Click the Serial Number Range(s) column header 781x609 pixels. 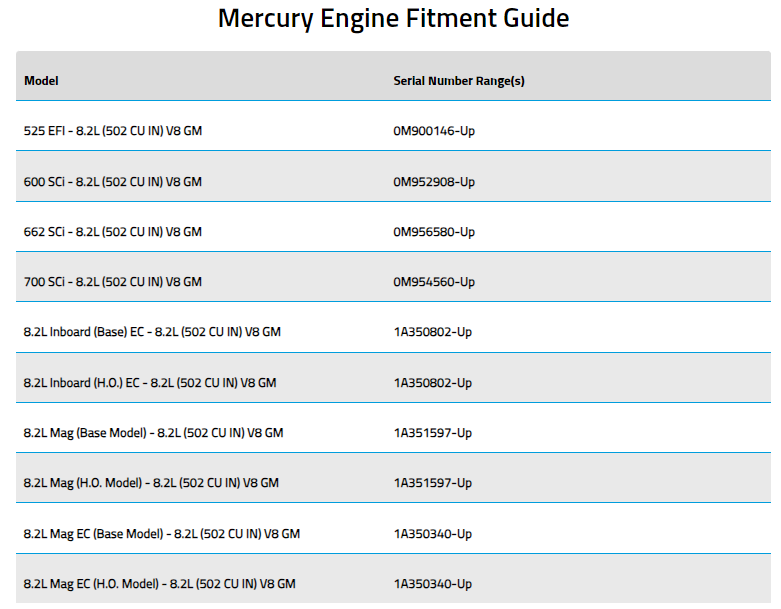[x=458, y=81]
